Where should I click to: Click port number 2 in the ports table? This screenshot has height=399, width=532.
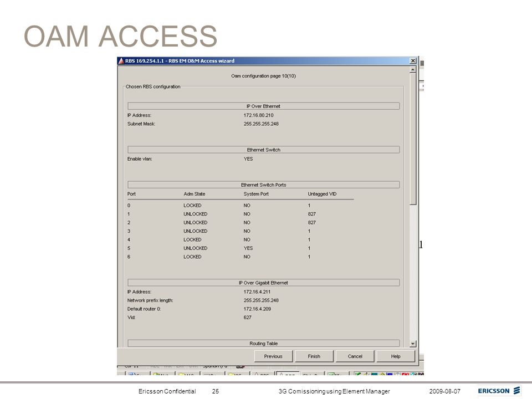tap(129, 223)
